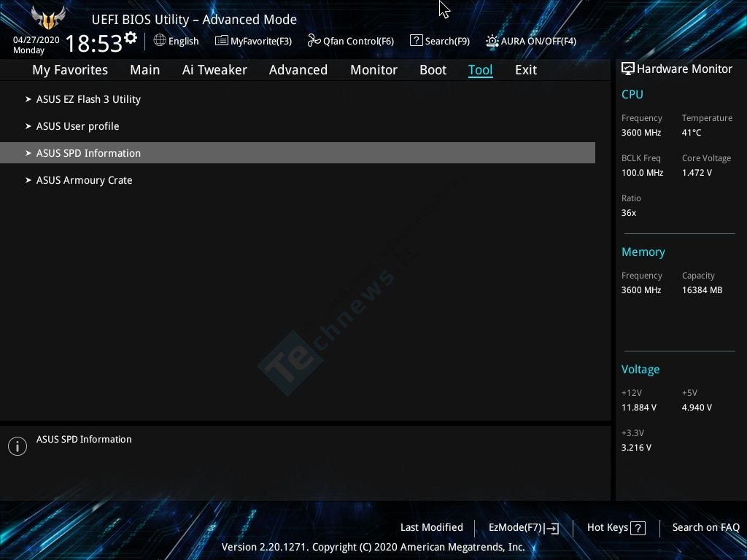Click the 18:53 clock time
This screenshot has height=560, width=747.
(x=94, y=43)
